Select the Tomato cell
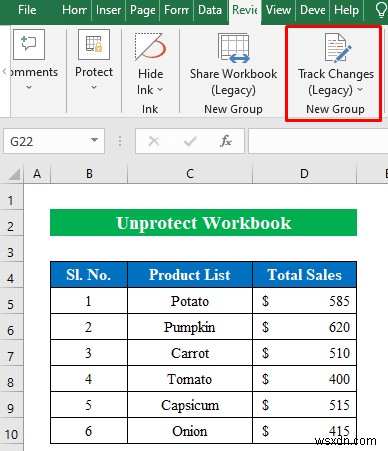 (190, 379)
